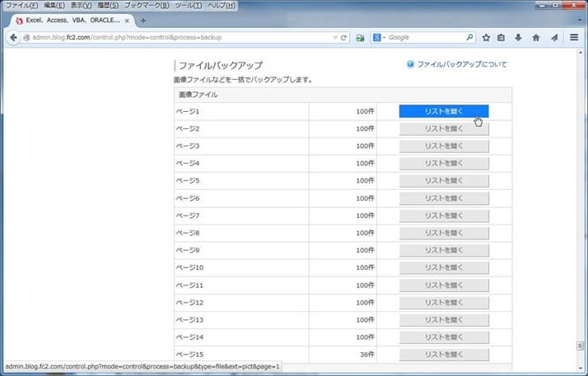Click リストを開く for ページ15
The height and width of the screenshot is (376, 588).
click(x=444, y=355)
